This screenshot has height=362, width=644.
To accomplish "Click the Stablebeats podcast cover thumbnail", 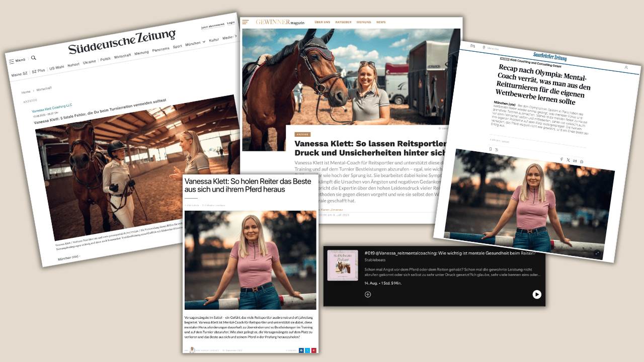I will (x=343, y=265).
